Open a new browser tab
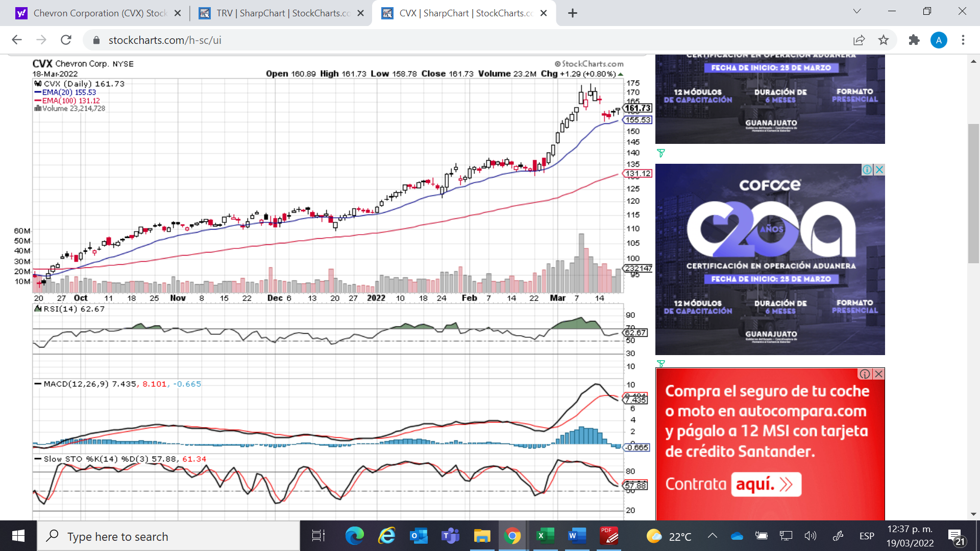The height and width of the screenshot is (551, 980). (572, 13)
